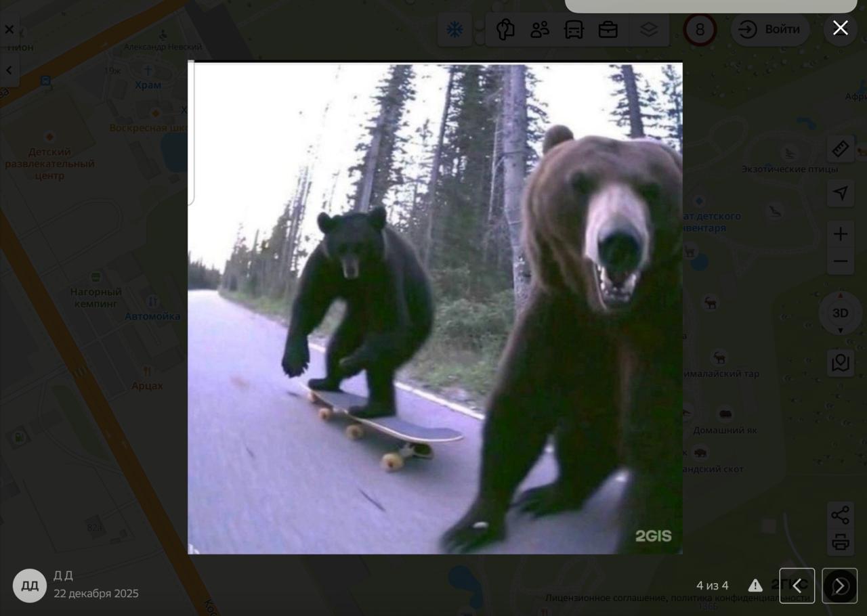Go to the next photo

[x=840, y=586]
